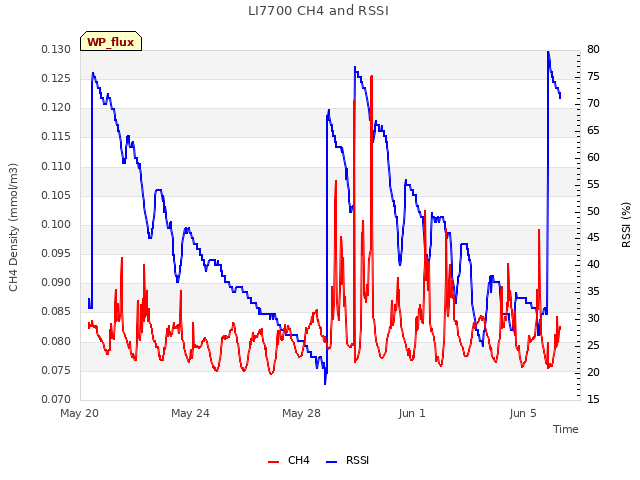Click the blue RSSI peak at Jun 5
Viewport: 640px width, 480px height.
pos(548,52)
